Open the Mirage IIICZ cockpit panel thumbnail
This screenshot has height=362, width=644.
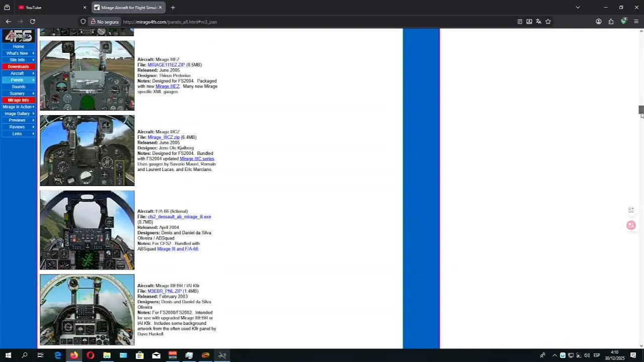coord(87,150)
